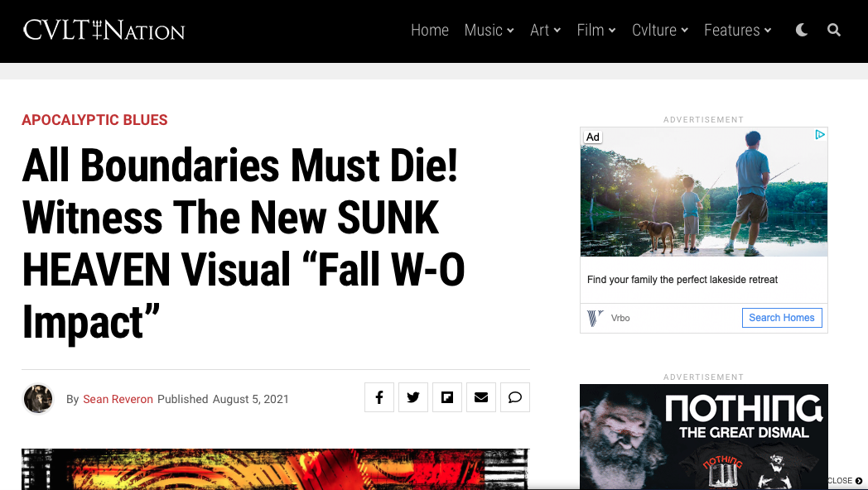868x490 pixels.
Task: Click the Search Homes button
Action: point(782,318)
